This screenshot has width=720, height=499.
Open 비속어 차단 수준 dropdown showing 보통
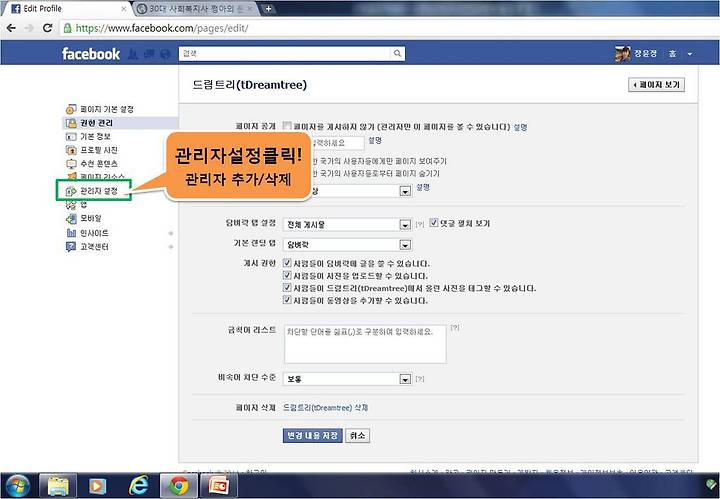point(347,379)
